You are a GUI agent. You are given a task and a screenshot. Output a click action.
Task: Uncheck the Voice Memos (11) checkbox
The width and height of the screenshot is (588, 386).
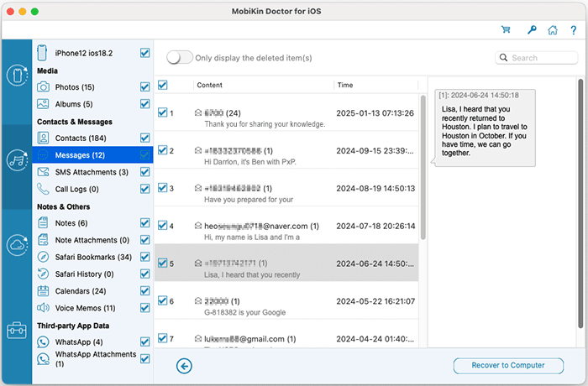point(144,308)
